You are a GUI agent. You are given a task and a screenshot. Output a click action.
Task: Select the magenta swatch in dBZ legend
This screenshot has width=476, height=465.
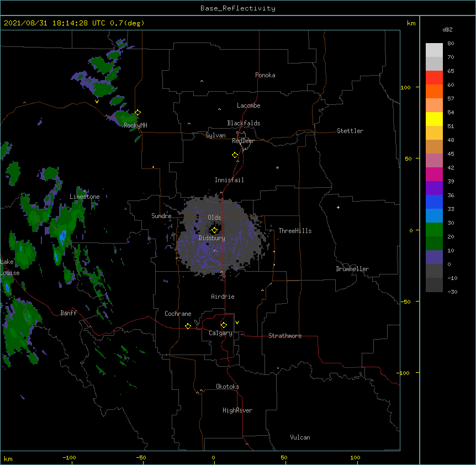(x=434, y=174)
